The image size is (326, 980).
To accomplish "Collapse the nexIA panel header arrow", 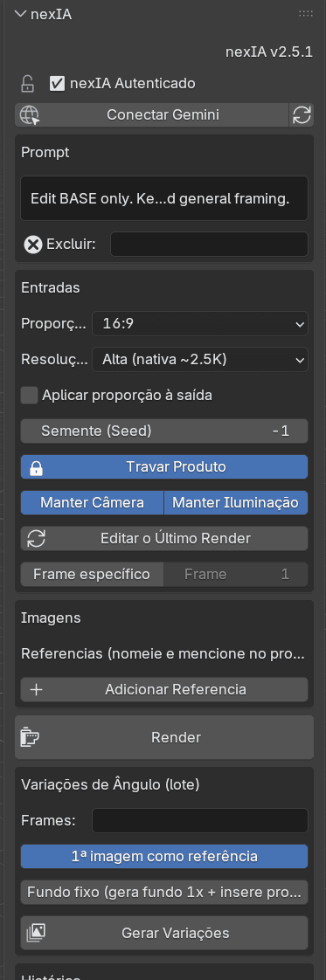I will point(22,14).
